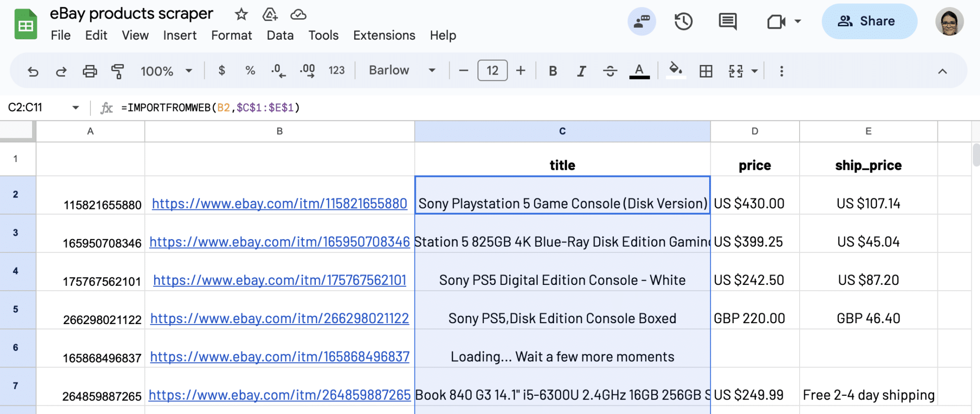Click the font size 12 field
Screen dimensions: 980x414
(x=492, y=71)
